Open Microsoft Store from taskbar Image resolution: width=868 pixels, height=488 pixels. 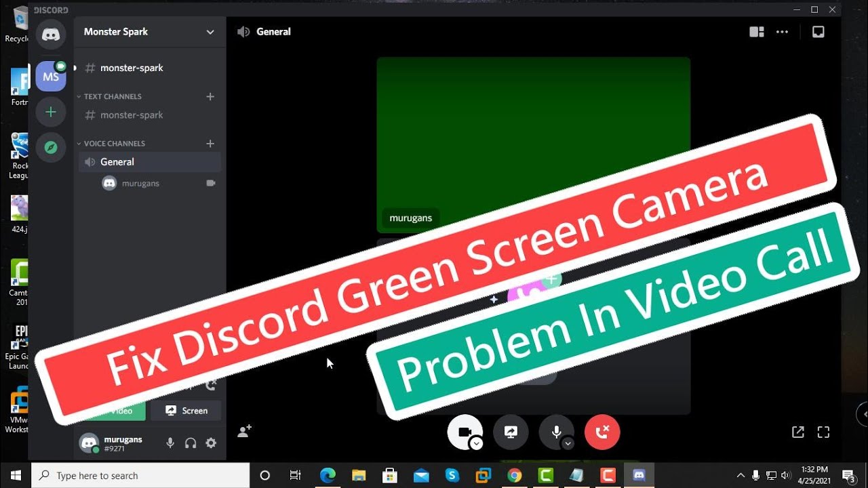click(390, 475)
